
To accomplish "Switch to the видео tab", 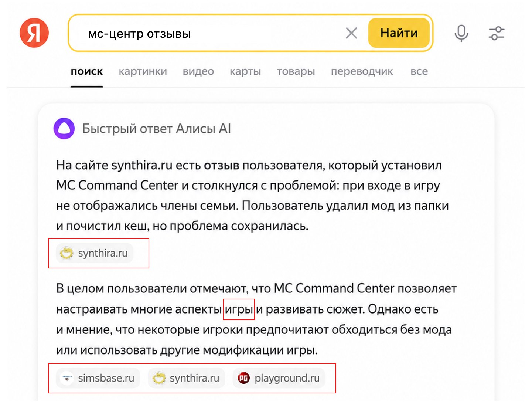I will [198, 71].
